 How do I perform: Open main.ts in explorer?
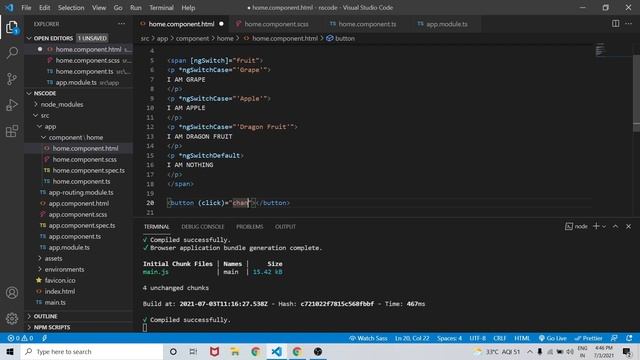pos(55,302)
